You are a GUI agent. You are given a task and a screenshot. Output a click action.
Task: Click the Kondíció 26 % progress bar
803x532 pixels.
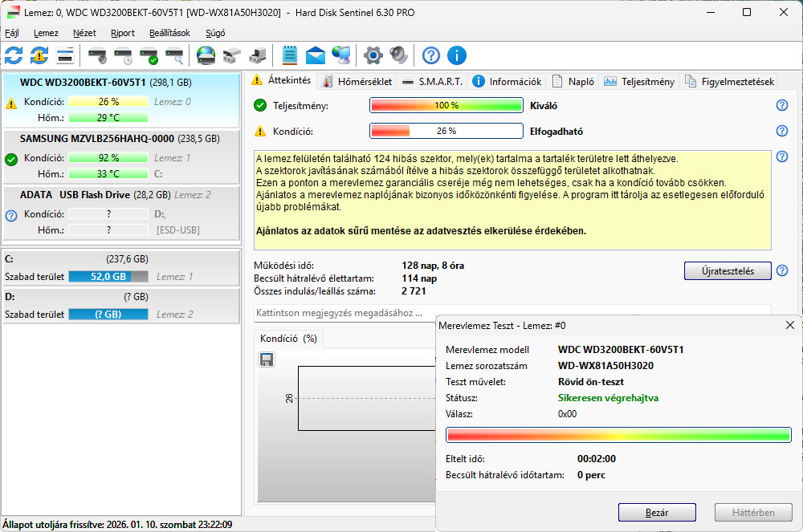pos(446,131)
